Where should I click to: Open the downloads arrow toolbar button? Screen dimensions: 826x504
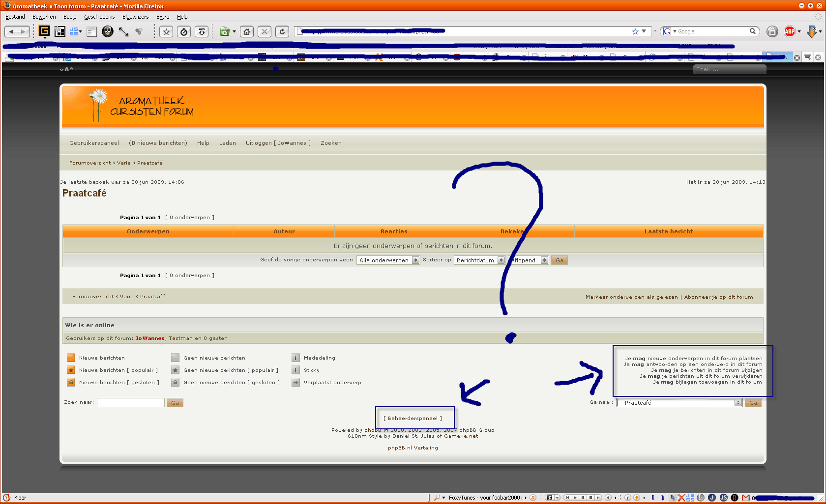pos(202,32)
